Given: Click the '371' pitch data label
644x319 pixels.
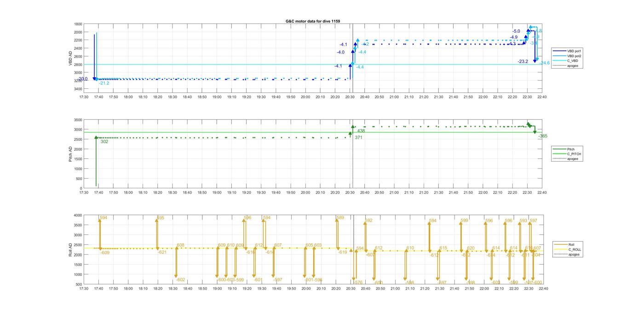Looking at the screenshot, I should coord(358,138).
